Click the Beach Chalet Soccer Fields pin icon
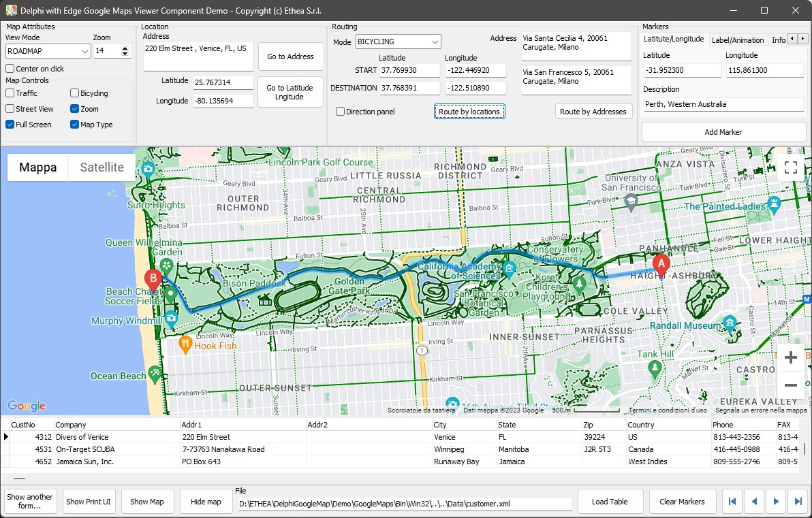Viewport: 812px width, 518px height. point(171,295)
